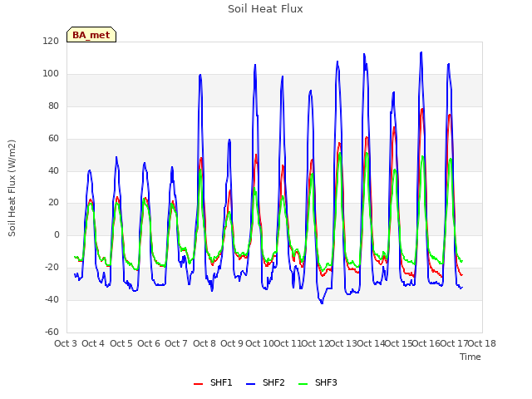Click the -20 y-axis tick label
532x399 pixels.
point(52,267)
